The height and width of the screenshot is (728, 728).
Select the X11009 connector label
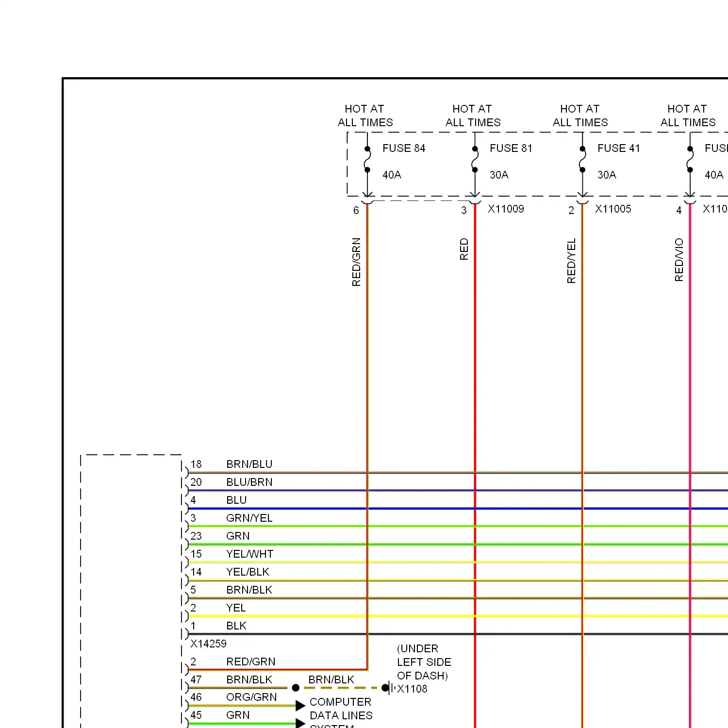click(x=506, y=209)
